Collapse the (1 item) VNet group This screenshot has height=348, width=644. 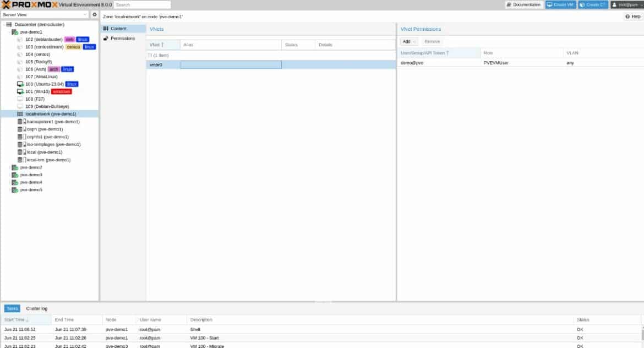pyautogui.click(x=150, y=55)
